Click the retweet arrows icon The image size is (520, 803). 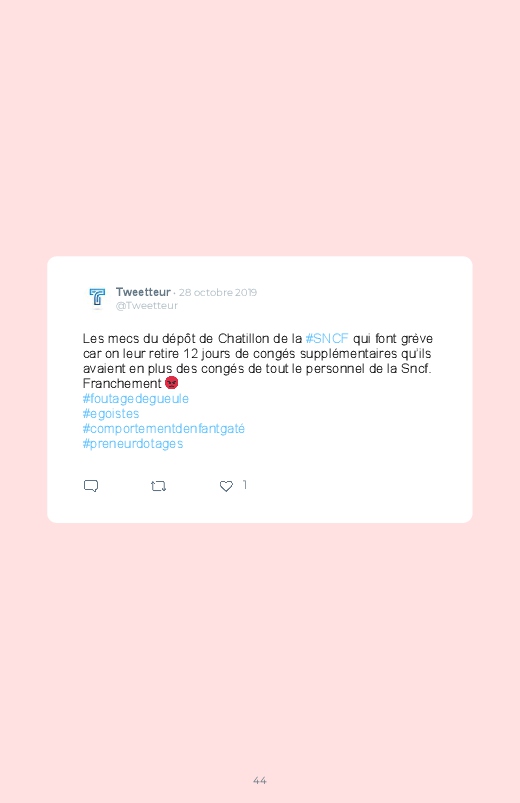click(158, 485)
